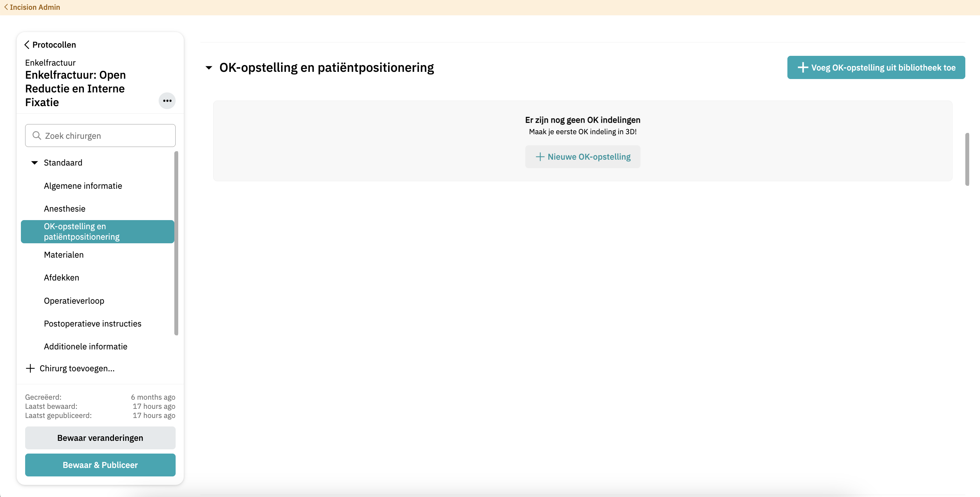The image size is (980, 497).
Task: Click the search magnifier icon
Action: tap(37, 136)
